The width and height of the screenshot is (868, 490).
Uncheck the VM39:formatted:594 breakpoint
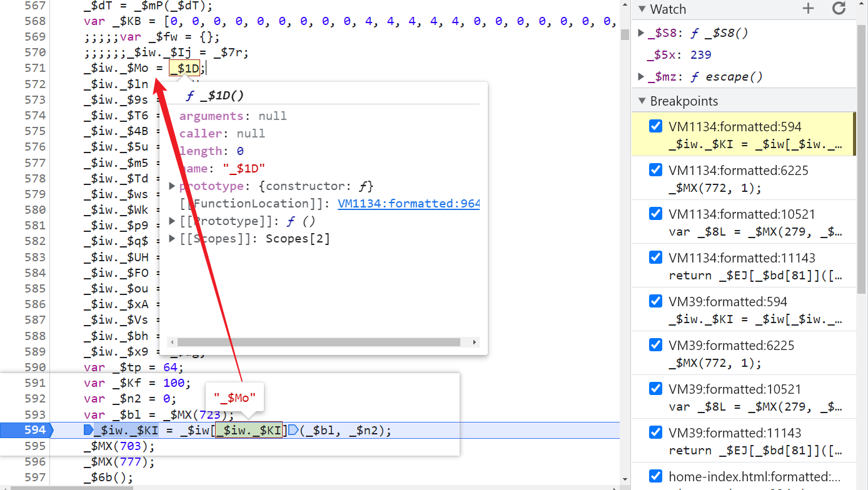655,301
